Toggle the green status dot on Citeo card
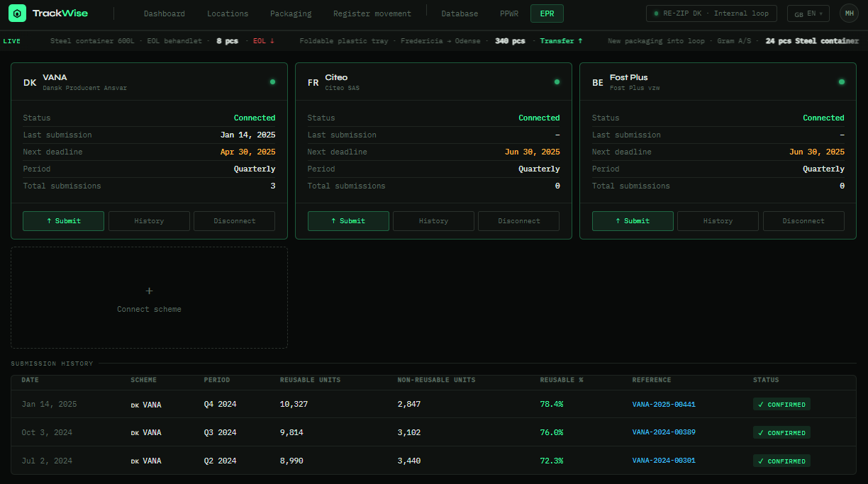Screen dimensions: 868x484 coord(557,81)
